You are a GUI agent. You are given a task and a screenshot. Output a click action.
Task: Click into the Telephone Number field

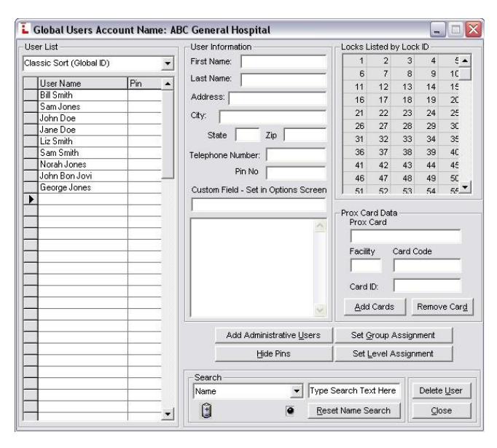[296, 155]
